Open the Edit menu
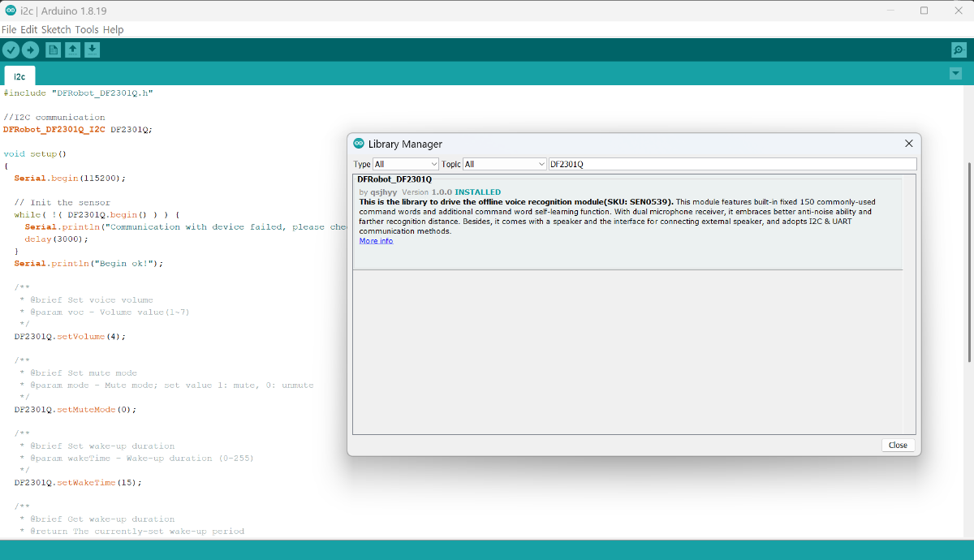Viewport: 974px width, 560px height. tap(29, 29)
